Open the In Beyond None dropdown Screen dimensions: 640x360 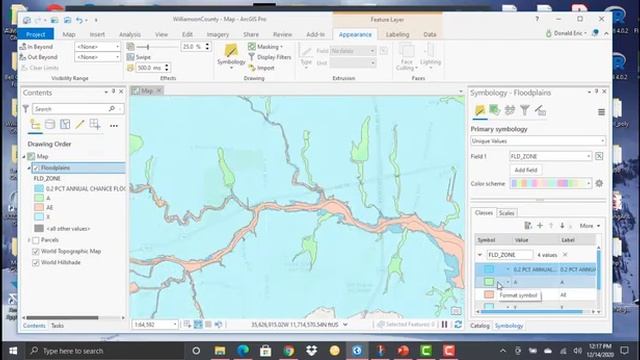pos(98,47)
